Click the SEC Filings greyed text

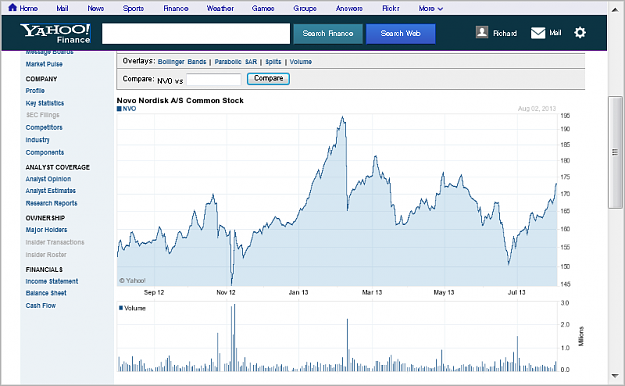(x=43, y=115)
